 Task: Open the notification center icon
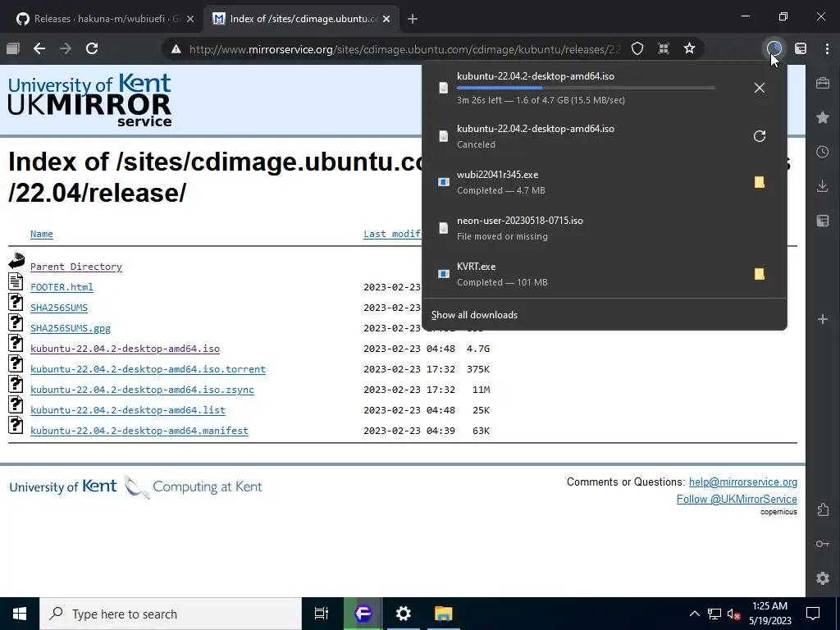pyautogui.click(x=813, y=614)
